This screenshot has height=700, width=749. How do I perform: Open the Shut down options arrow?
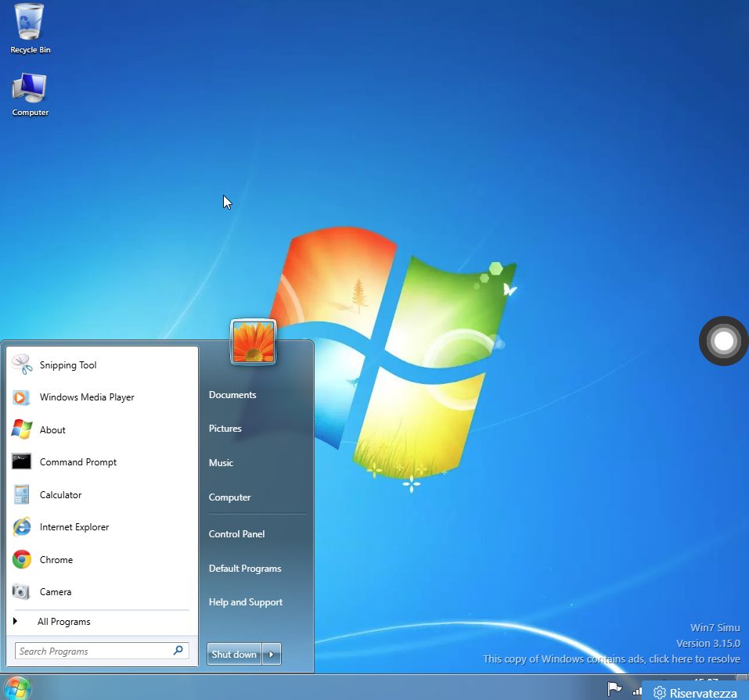coord(272,654)
